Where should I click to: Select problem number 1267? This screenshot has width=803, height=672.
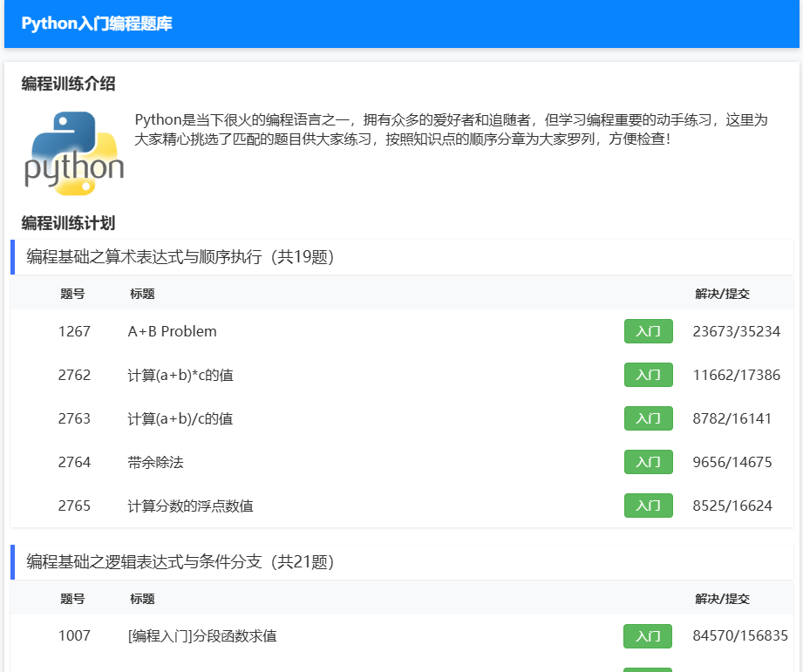[x=74, y=332]
